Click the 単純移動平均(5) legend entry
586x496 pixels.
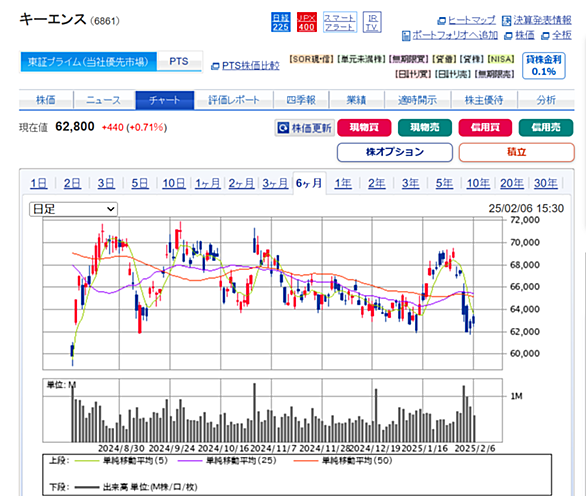121,461
